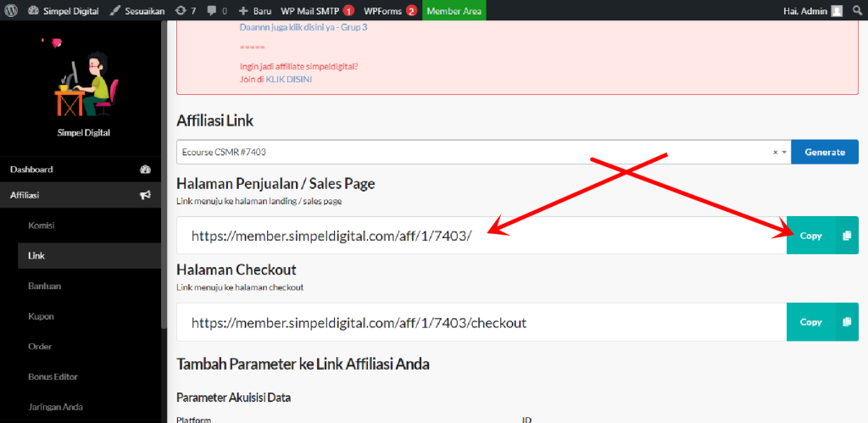Click the Parameter Akuisisi Data label
Image resolution: width=868 pixels, height=423 pixels.
click(234, 398)
